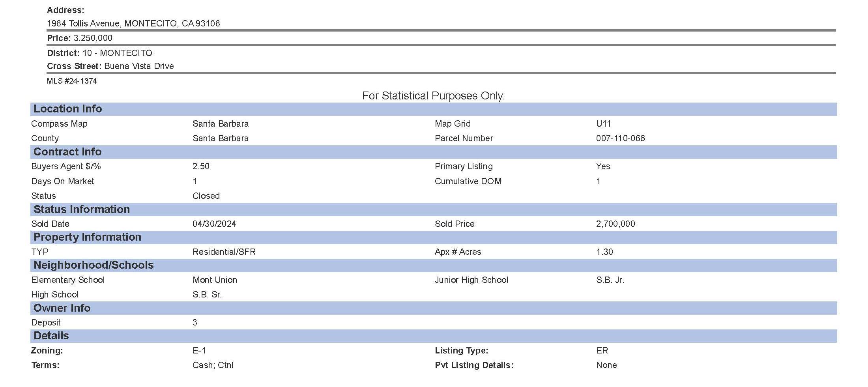The width and height of the screenshot is (868, 387).
Task: Click the Neighborhood/Schools section header
Action: coord(94,265)
